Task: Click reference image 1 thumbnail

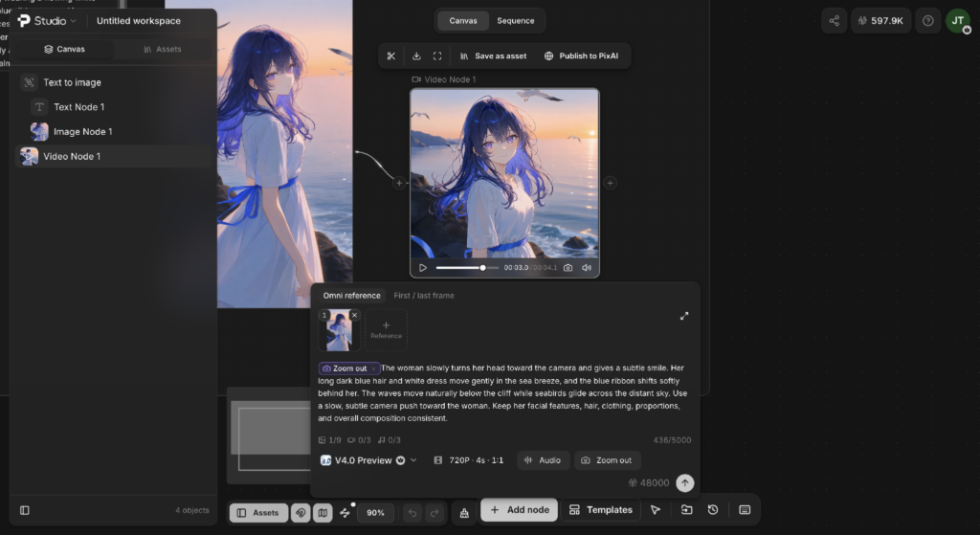Action: [339, 331]
